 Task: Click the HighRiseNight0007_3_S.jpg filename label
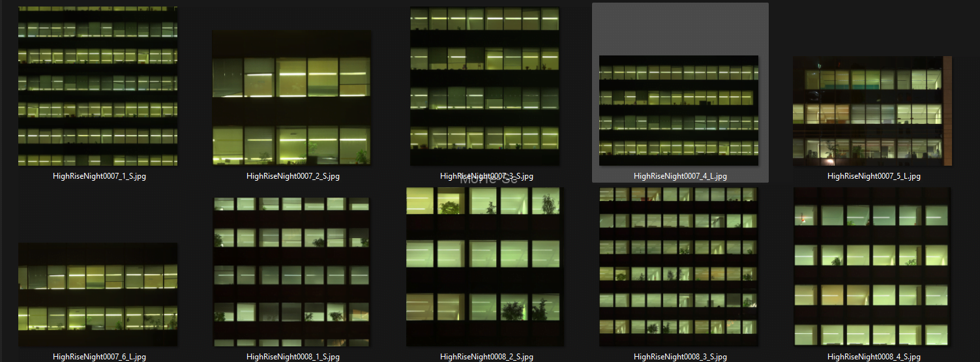pos(486,176)
